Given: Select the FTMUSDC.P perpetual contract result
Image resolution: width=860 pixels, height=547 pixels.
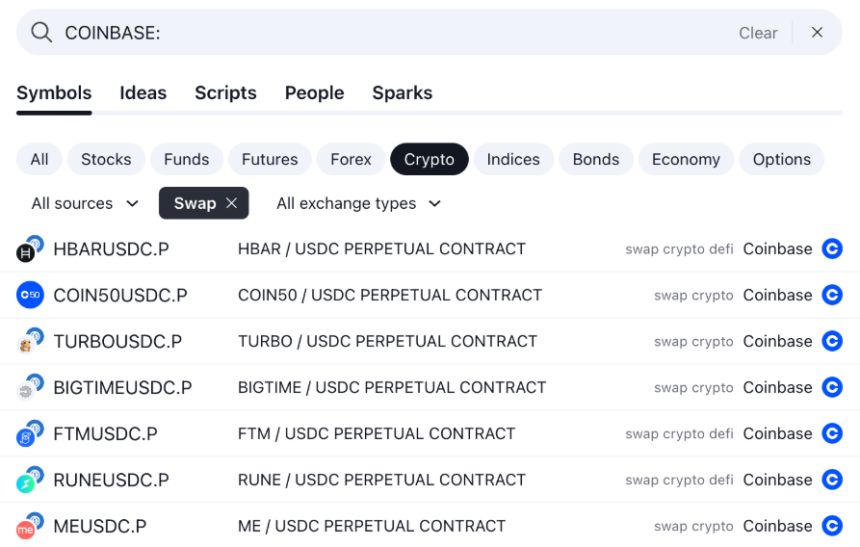Looking at the screenshot, I should [x=376, y=434].
